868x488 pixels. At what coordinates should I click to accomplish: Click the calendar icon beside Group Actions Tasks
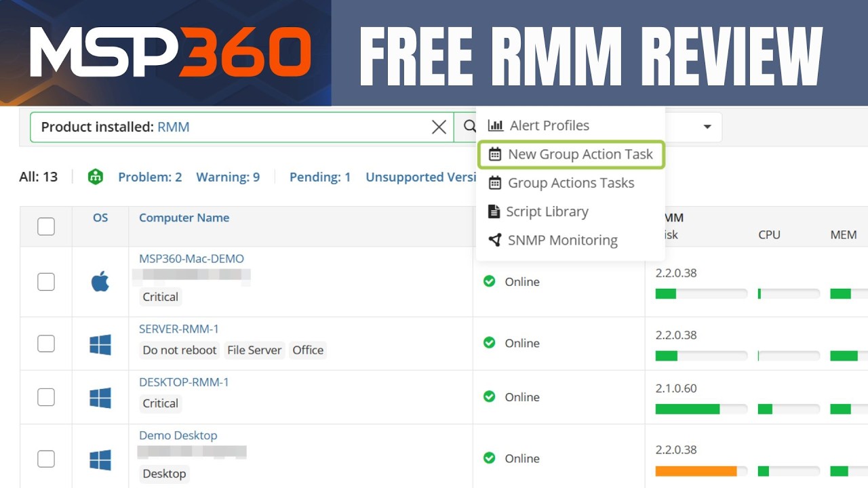coord(495,183)
